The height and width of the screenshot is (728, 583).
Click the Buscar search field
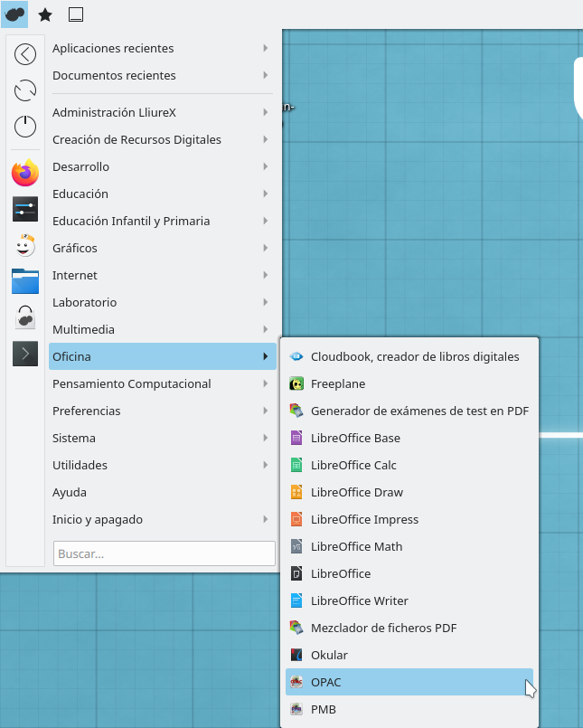(x=164, y=553)
